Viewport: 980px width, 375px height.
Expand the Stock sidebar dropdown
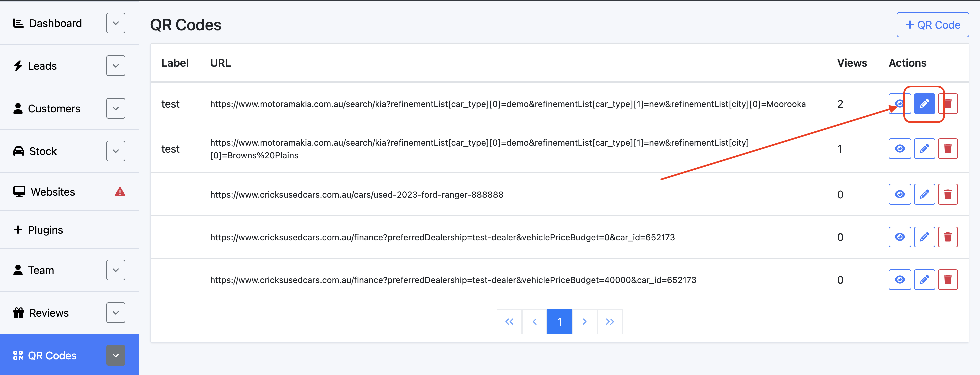116,151
